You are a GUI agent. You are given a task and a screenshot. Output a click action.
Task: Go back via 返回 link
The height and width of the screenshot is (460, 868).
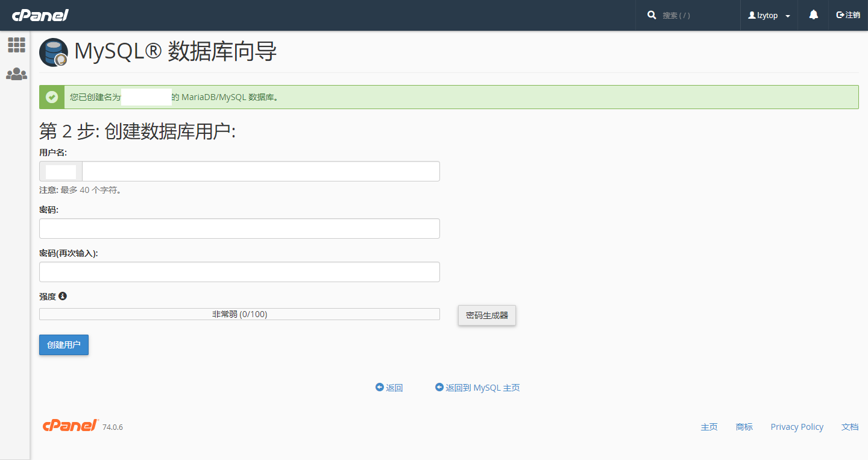coord(389,388)
